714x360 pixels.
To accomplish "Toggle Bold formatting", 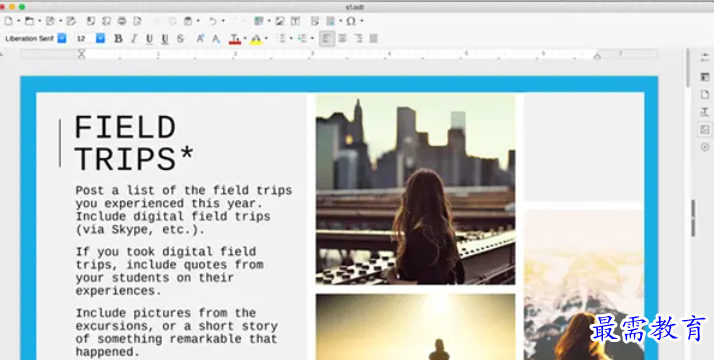I will [x=118, y=39].
